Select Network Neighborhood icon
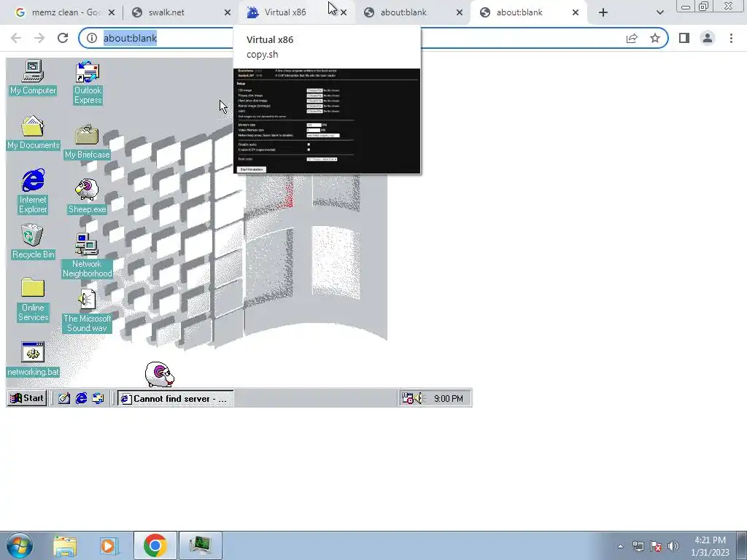Viewport: 747px width, 560px height. (88, 255)
